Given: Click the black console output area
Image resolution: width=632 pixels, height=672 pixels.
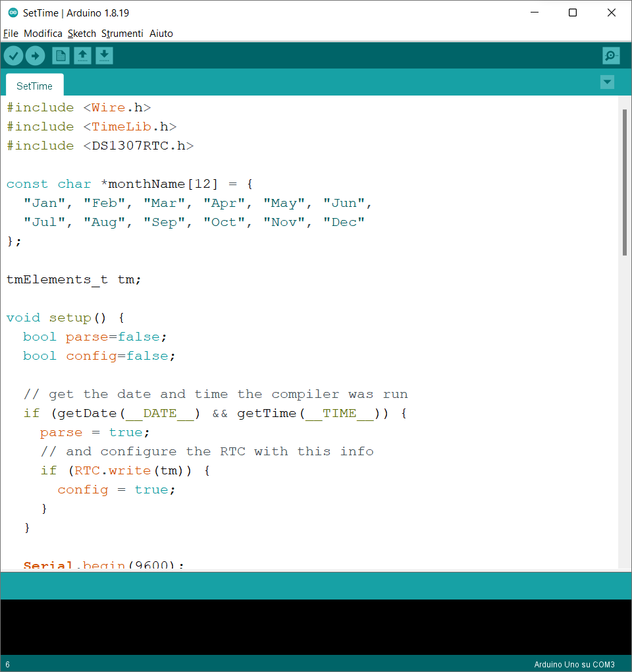Looking at the screenshot, I should pos(316,627).
